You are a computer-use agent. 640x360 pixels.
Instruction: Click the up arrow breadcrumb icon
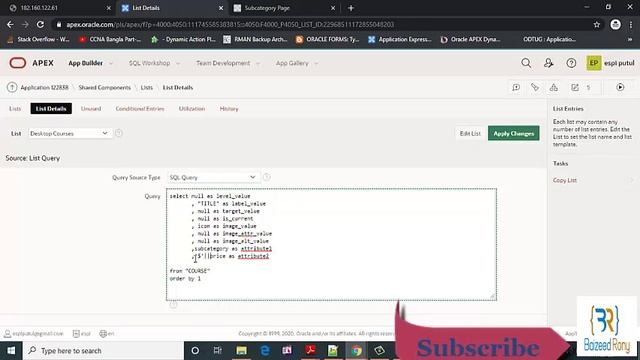tap(12, 87)
